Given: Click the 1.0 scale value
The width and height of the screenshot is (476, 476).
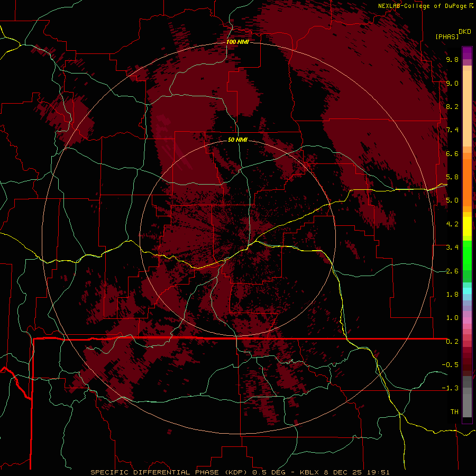Looking at the screenshot, I should coord(452,318).
